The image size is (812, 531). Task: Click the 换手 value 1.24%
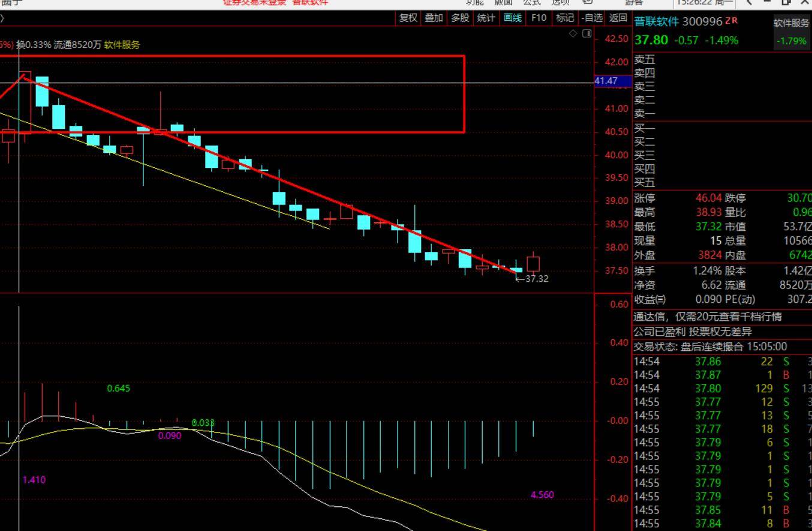[x=708, y=271]
